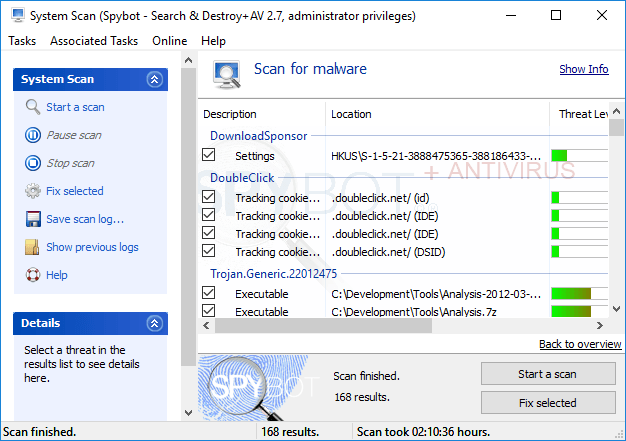Click the Save scan log floppy icon

(x=33, y=219)
